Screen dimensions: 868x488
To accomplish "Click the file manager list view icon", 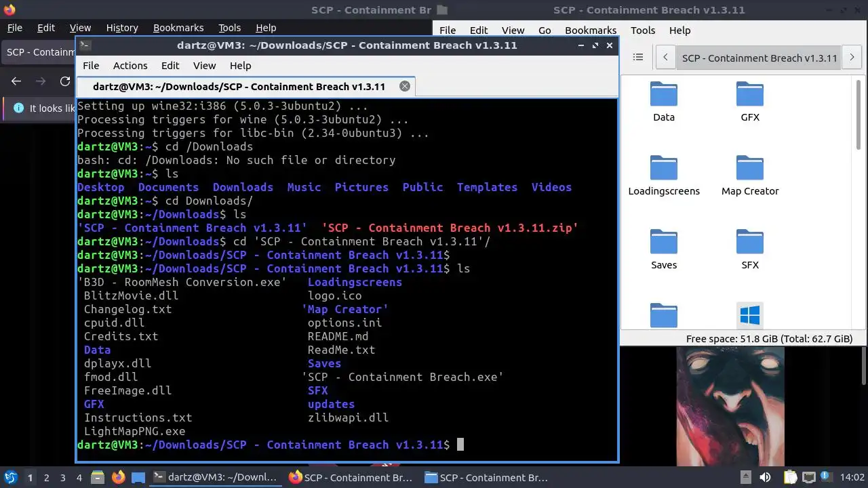I will pyautogui.click(x=637, y=58).
